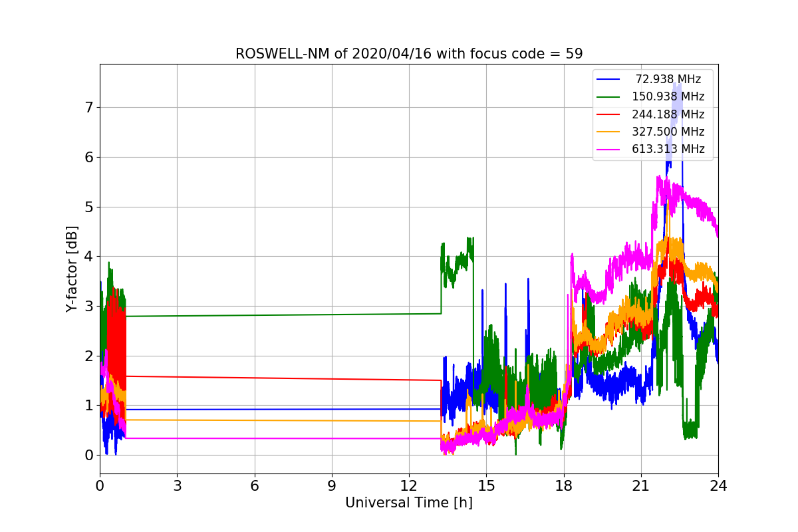The image size is (798, 532).
Task: Click the red line sample in the legend
Action: click(608, 115)
